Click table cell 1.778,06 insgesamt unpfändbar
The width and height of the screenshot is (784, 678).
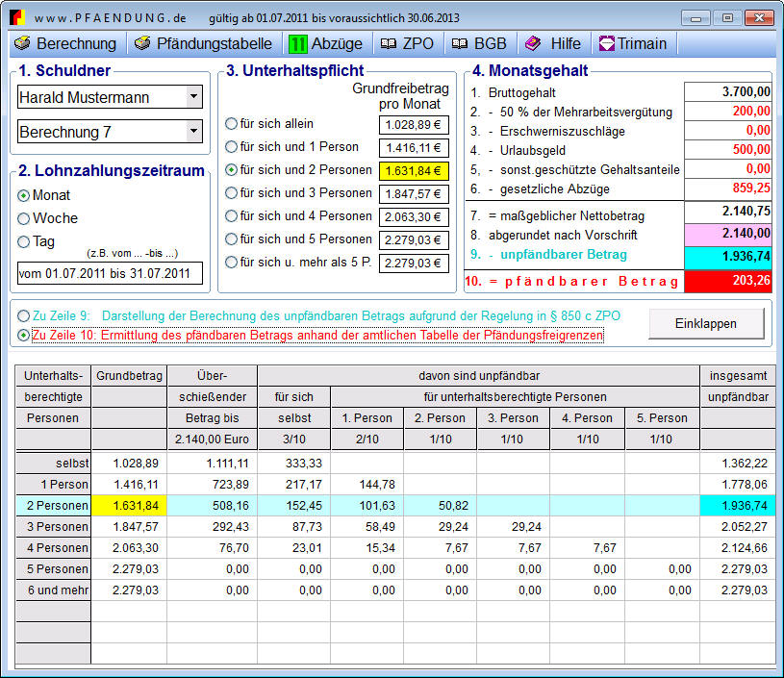738,485
